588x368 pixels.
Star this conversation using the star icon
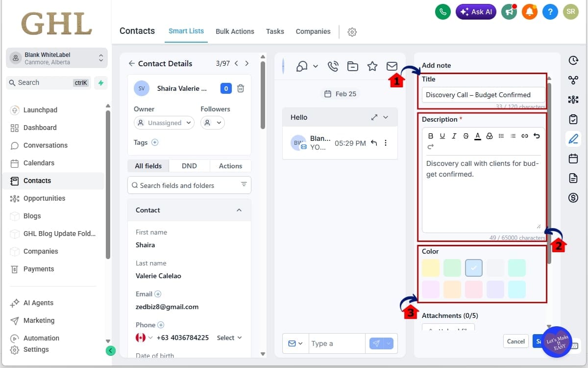point(372,66)
